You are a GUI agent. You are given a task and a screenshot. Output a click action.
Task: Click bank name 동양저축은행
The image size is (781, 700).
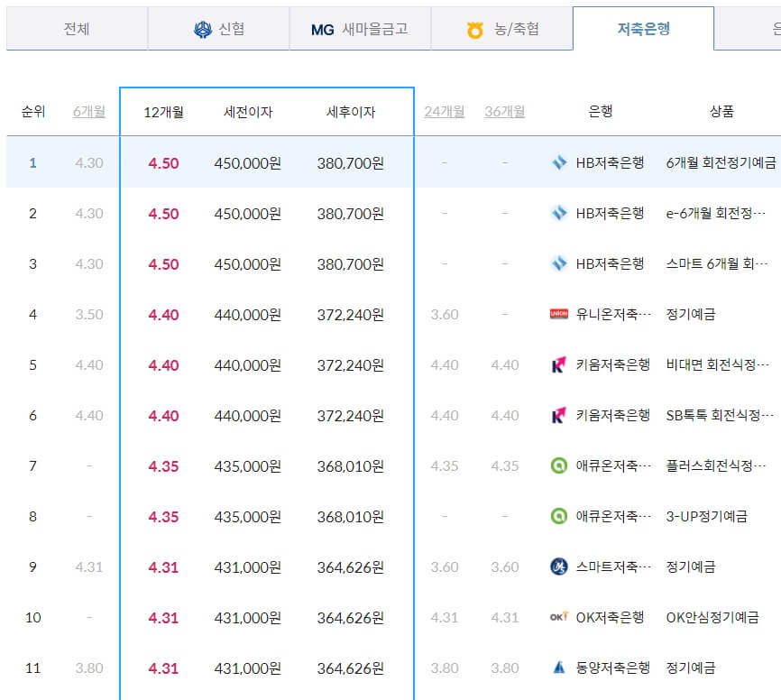coord(613,668)
